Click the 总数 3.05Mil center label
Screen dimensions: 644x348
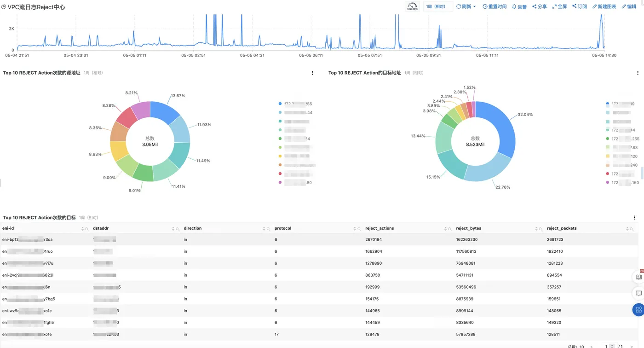[150, 141]
